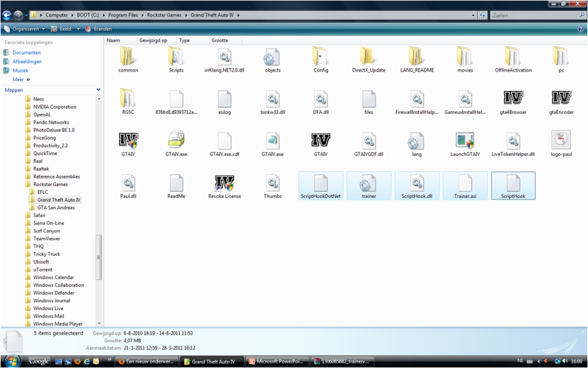The width and height of the screenshot is (588, 368).
Task: Select the ScriptHook.dll file
Action: 417,186
